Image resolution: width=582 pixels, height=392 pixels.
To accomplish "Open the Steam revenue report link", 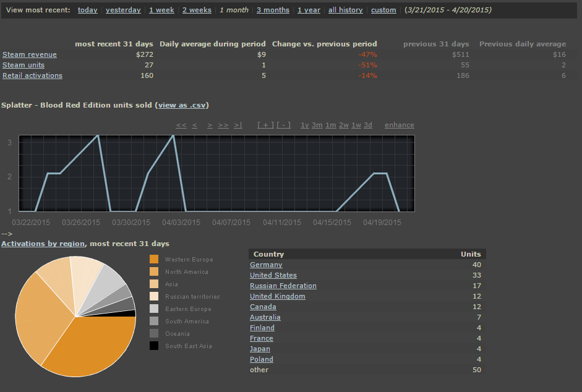I will [30, 54].
